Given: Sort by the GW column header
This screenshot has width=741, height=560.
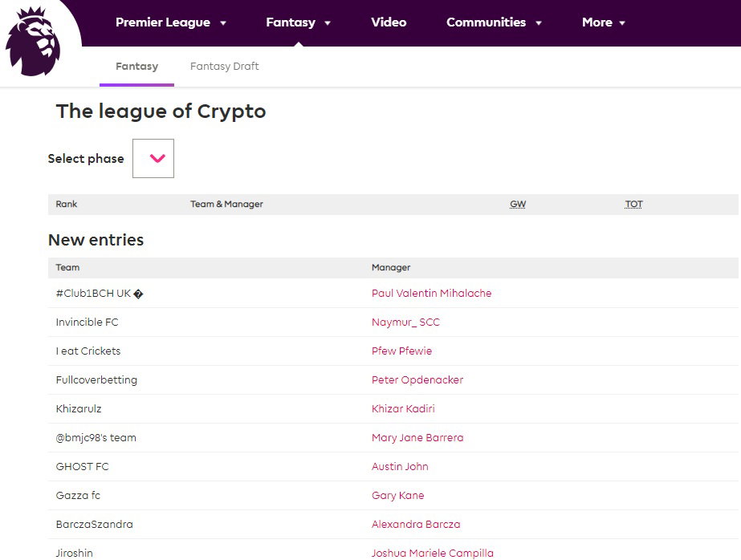Looking at the screenshot, I should [518, 204].
